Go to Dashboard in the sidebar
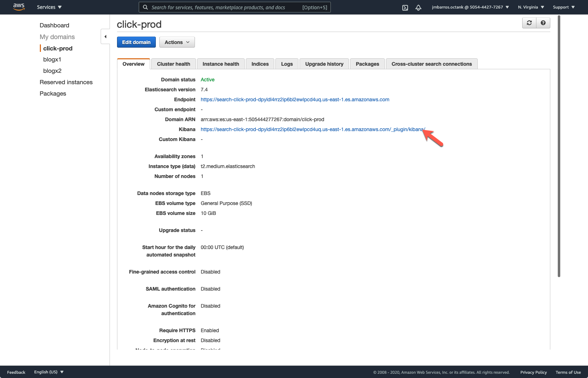Image resolution: width=588 pixels, height=378 pixels. pos(54,25)
